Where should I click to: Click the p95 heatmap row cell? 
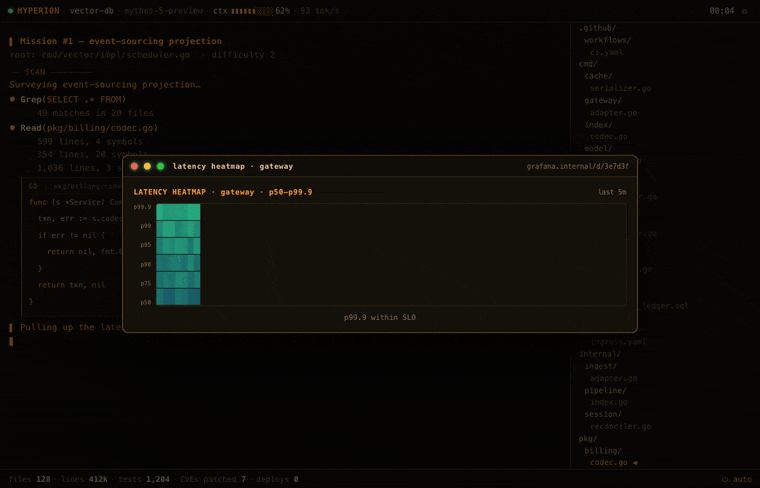point(178,246)
